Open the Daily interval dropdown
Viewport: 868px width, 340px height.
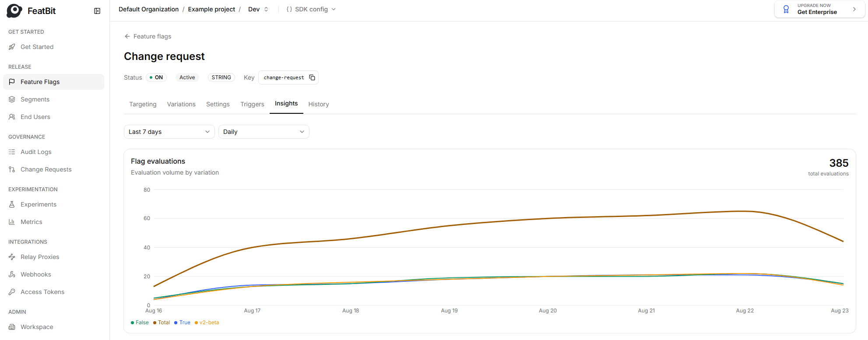pos(264,132)
